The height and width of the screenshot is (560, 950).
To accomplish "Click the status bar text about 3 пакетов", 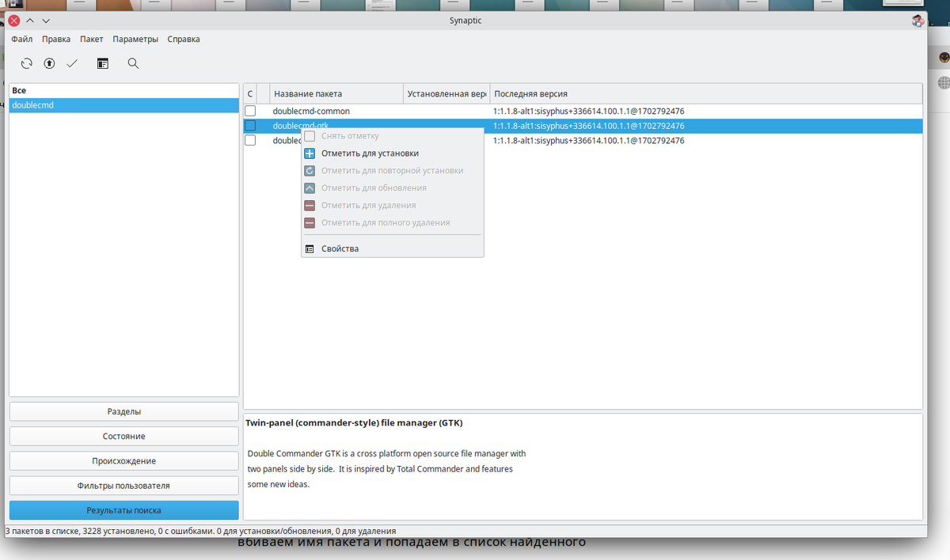I will tap(200, 531).
